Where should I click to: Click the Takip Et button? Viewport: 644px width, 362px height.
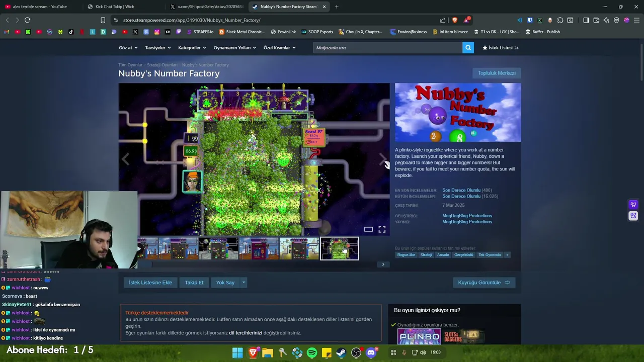194,283
